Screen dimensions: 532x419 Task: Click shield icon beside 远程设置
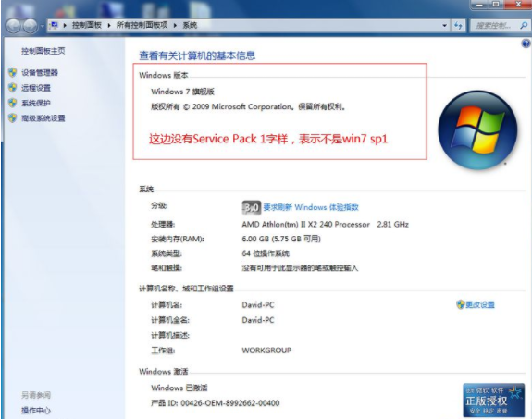[x=13, y=88]
